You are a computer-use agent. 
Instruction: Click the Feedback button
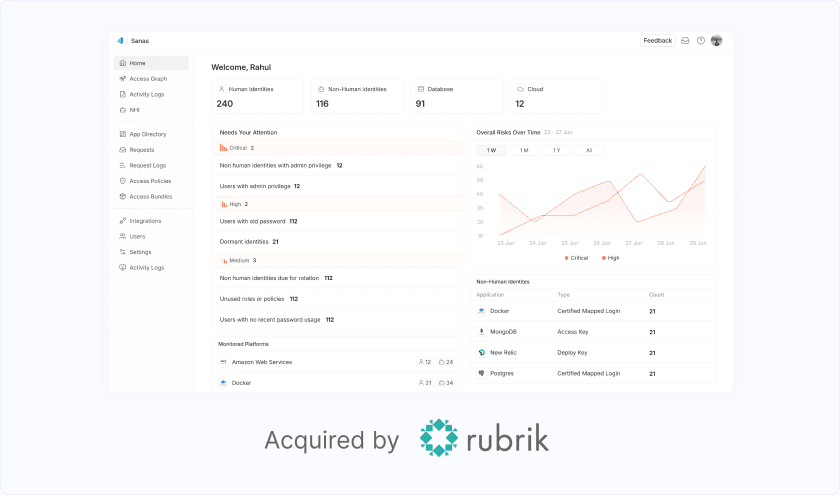pyautogui.click(x=658, y=41)
